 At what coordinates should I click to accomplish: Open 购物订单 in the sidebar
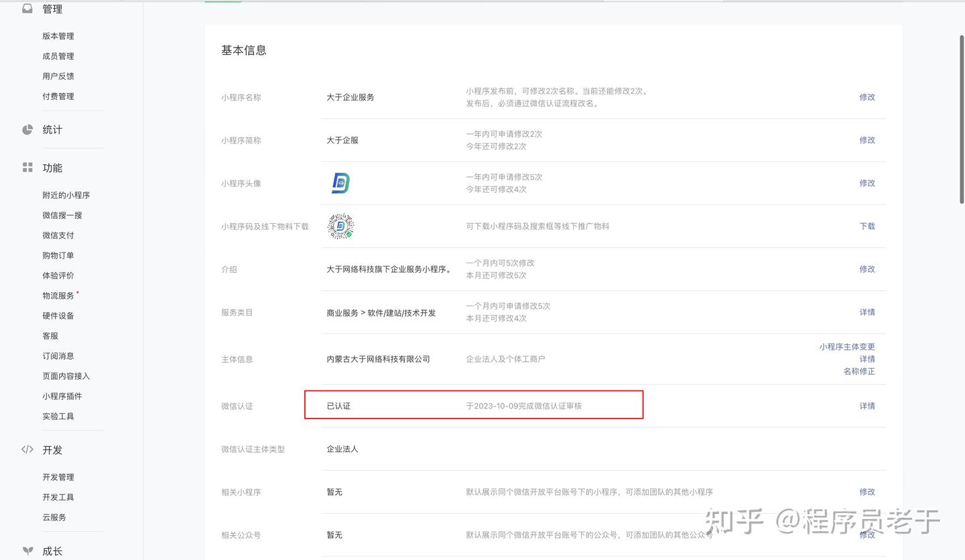[x=58, y=256]
